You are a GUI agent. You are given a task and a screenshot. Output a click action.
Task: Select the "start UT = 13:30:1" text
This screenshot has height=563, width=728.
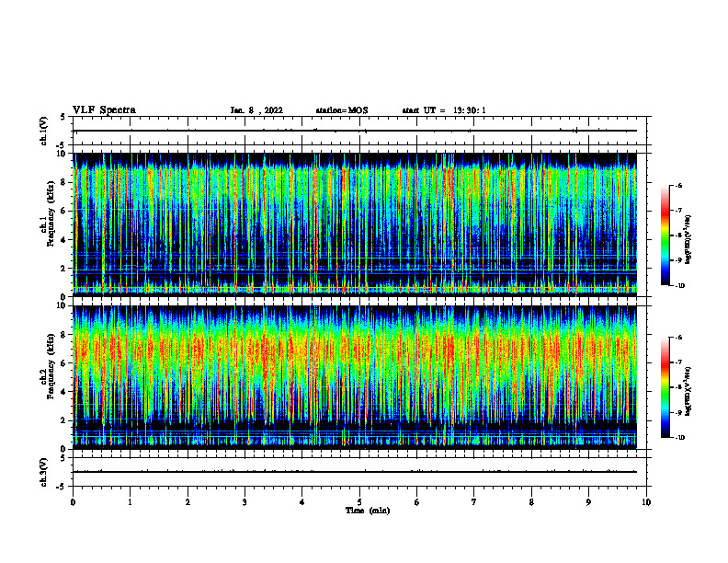pyautogui.click(x=444, y=110)
